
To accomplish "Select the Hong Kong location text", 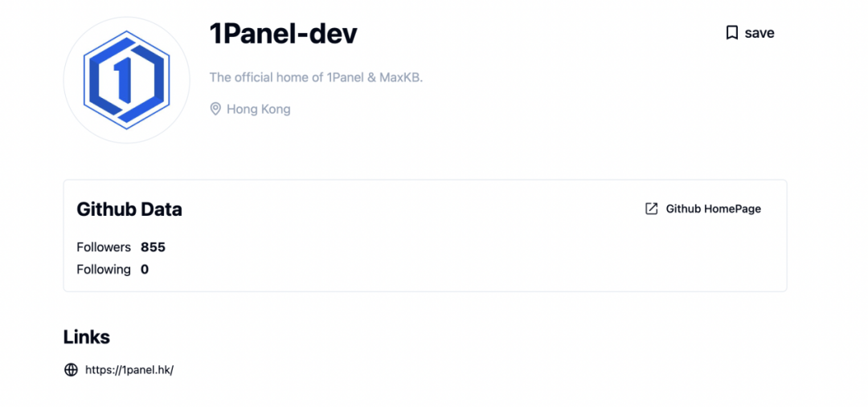I will 258,109.
